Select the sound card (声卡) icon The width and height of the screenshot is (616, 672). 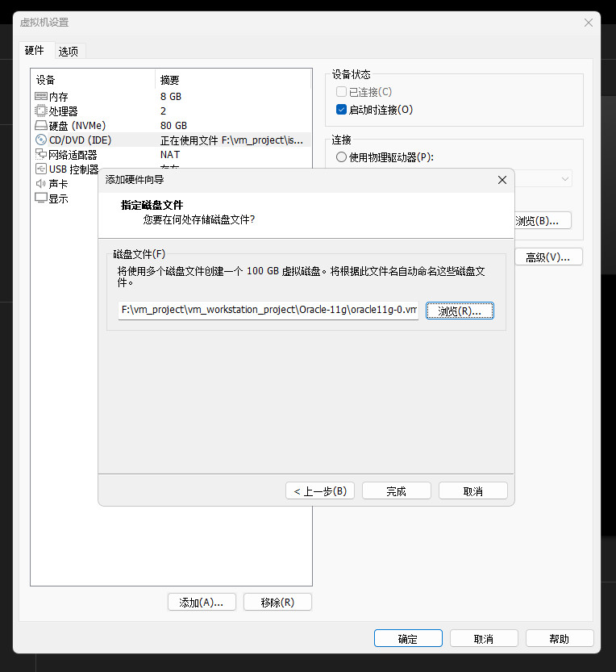coord(41,184)
